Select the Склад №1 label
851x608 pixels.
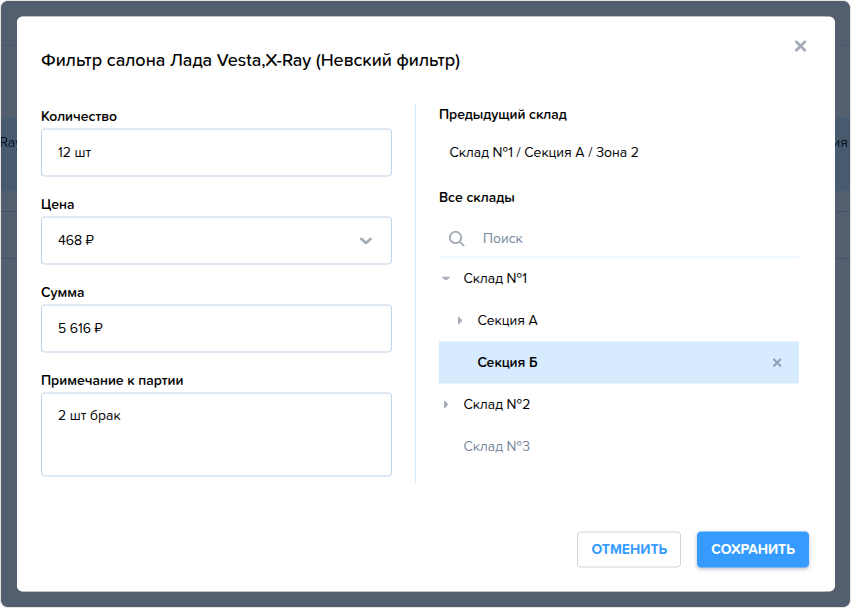[495, 278]
